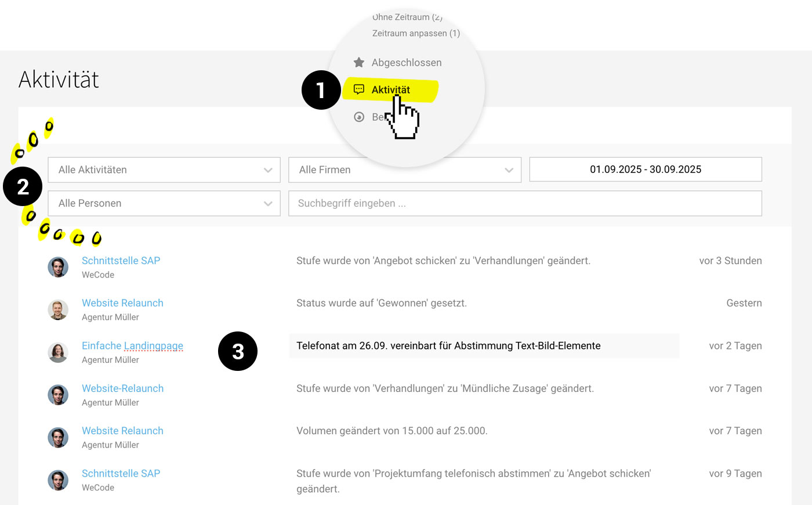
Task: Click the chevron arrow on Alle Firmen filter
Action: click(509, 169)
